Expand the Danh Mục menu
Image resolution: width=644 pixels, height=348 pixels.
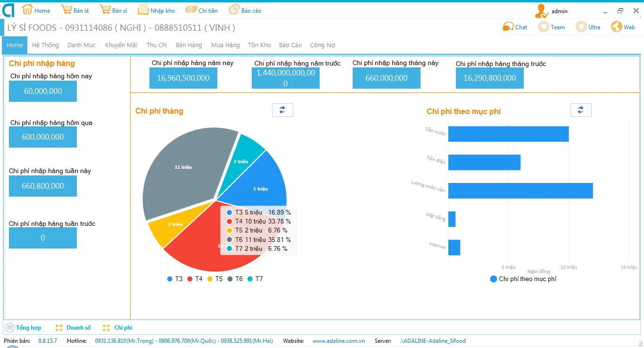(81, 45)
